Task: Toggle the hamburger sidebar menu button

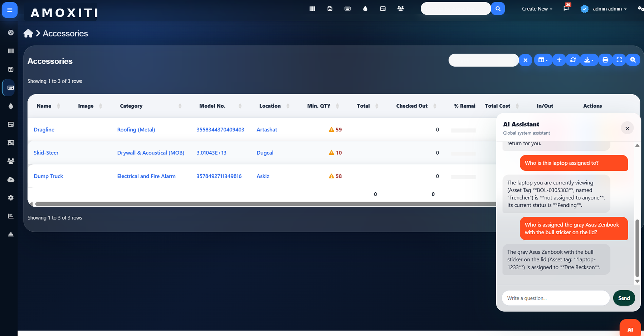Action: [10, 10]
